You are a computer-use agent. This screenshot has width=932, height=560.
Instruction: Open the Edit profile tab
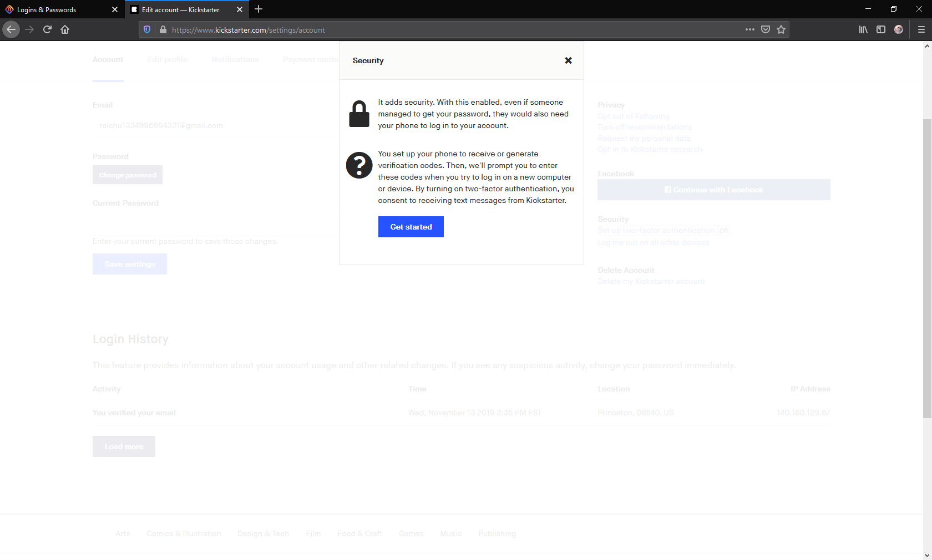pyautogui.click(x=168, y=59)
